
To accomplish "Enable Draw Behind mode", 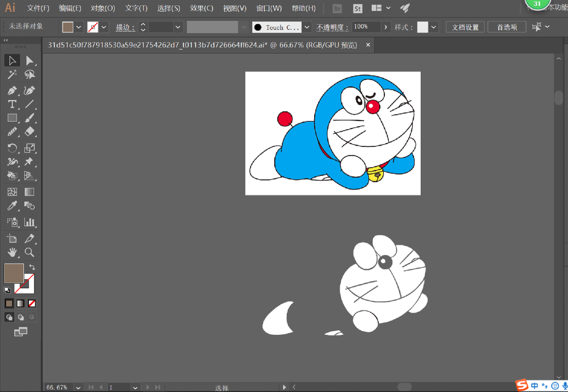I will (x=20, y=317).
